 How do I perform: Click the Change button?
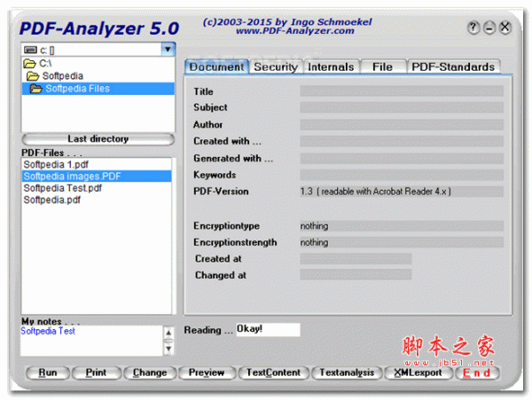click(x=150, y=373)
